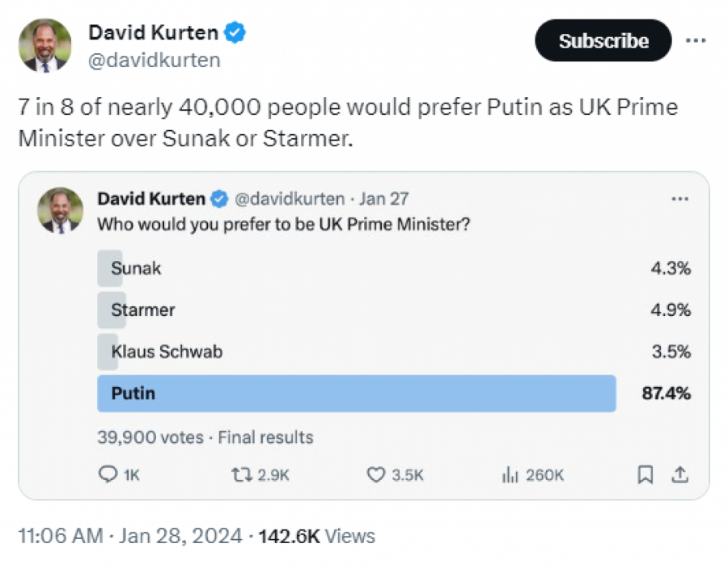Select the Putin poll result bar
This screenshot has width=728, height=569.
point(356,394)
